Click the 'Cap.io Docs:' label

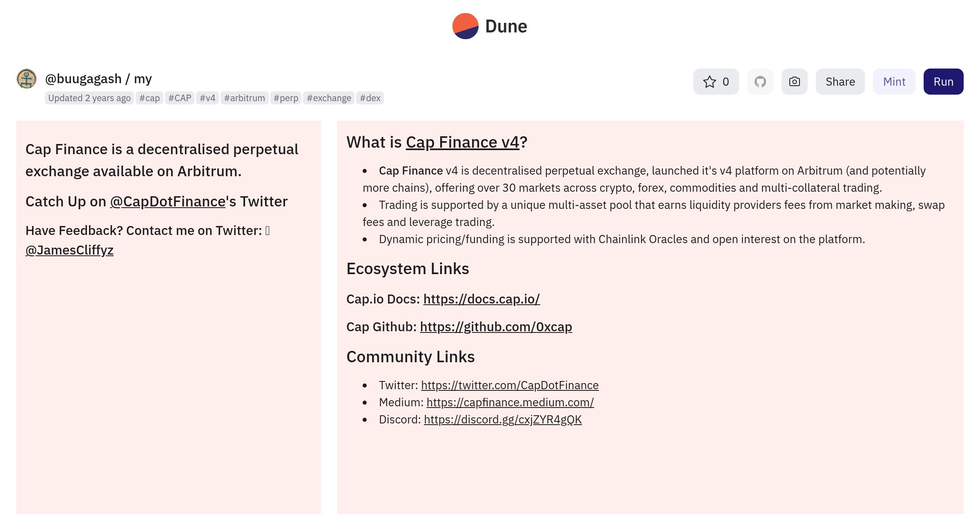coord(383,299)
